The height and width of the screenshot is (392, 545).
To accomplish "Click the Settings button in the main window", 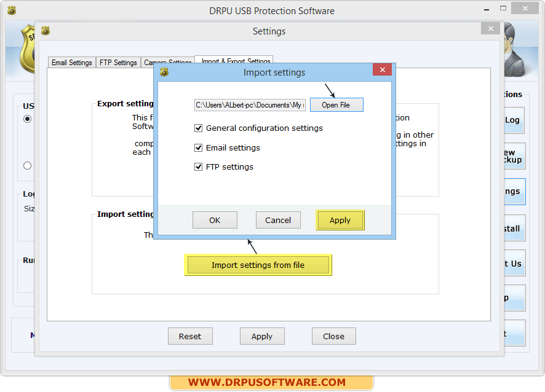I will pyautogui.click(x=515, y=192).
